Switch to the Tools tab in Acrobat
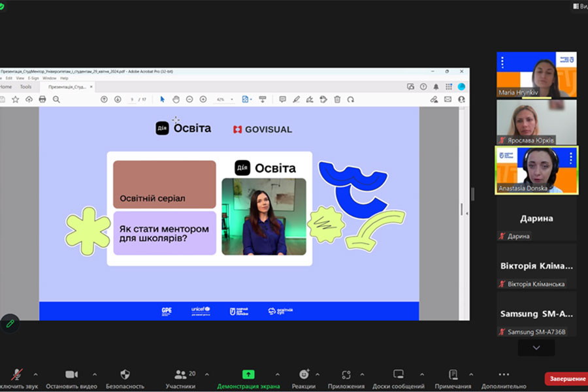This screenshot has height=392, width=588. (25, 86)
